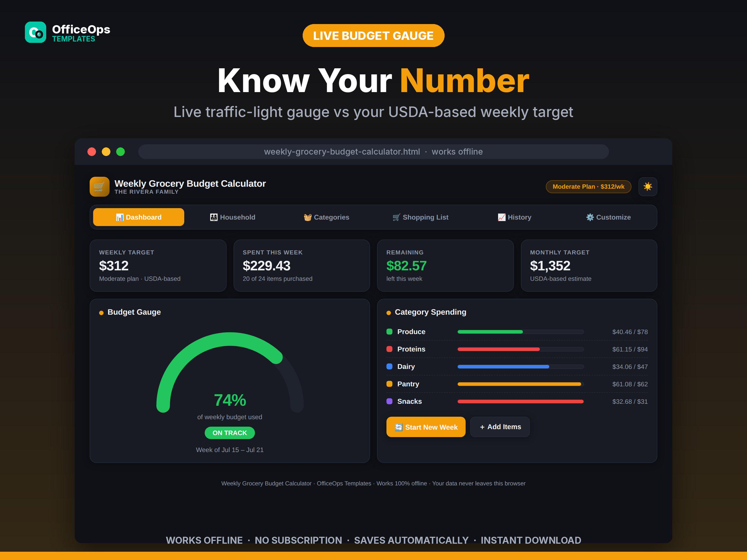The width and height of the screenshot is (747, 560).
Task: Click the purple Snacks color swatch
Action: 389,401
